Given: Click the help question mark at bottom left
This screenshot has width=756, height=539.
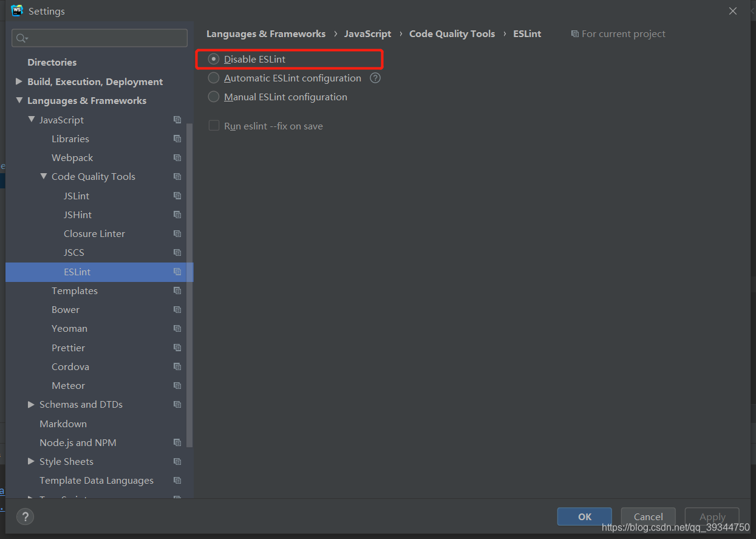Looking at the screenshot, I should [25, 517].
